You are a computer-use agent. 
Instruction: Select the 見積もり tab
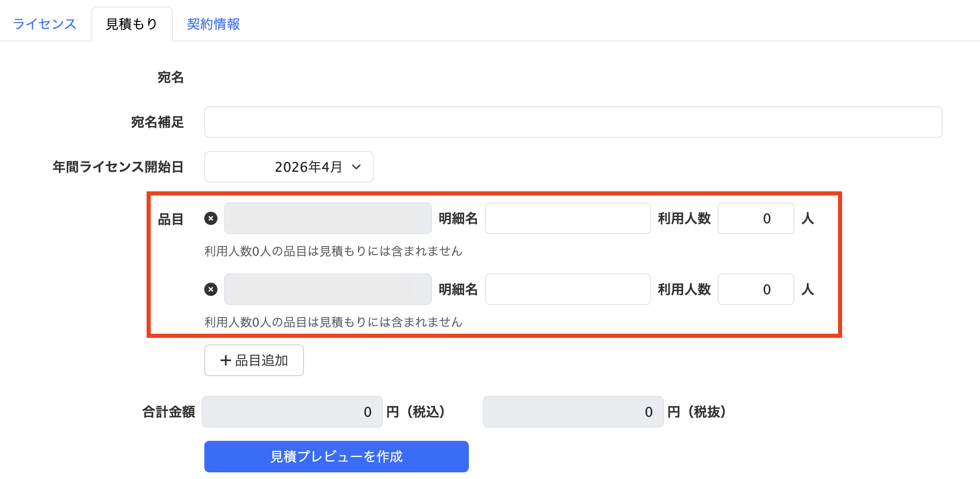click(132, 24)
